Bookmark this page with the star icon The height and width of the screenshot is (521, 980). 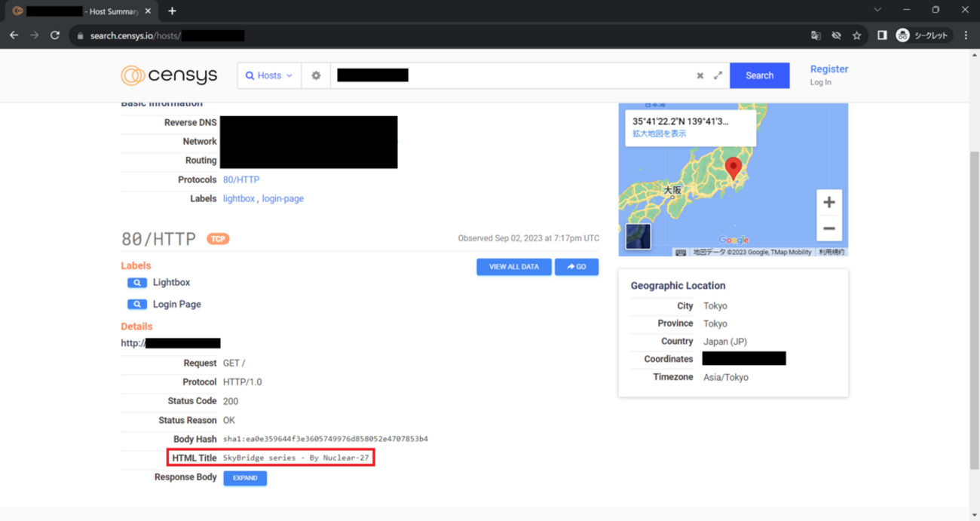pyautogui.click(x=856, y=35)
